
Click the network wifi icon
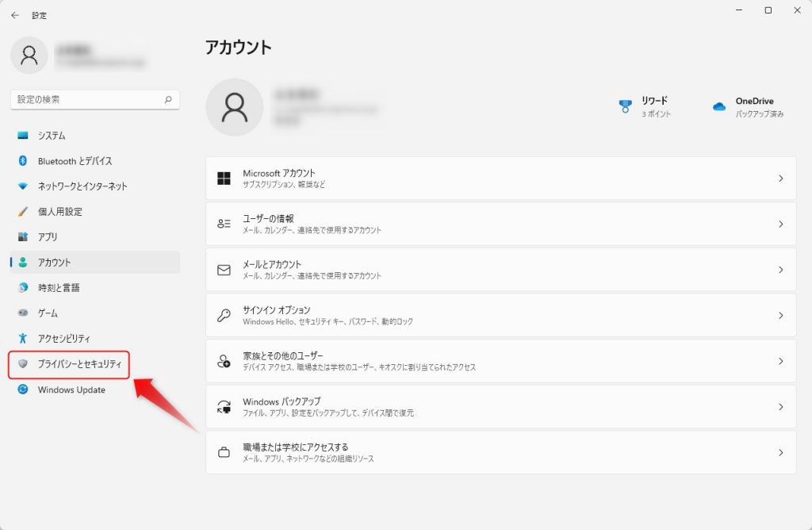[x=23, y=186]
